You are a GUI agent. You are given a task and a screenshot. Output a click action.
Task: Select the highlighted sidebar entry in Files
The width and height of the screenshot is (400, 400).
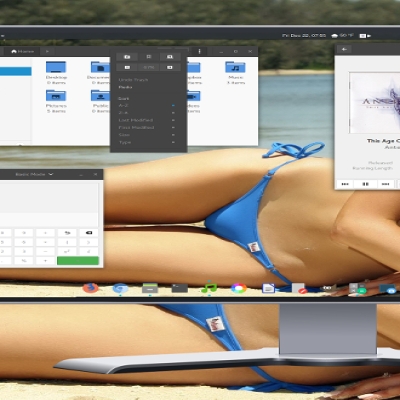pos(16,71)
